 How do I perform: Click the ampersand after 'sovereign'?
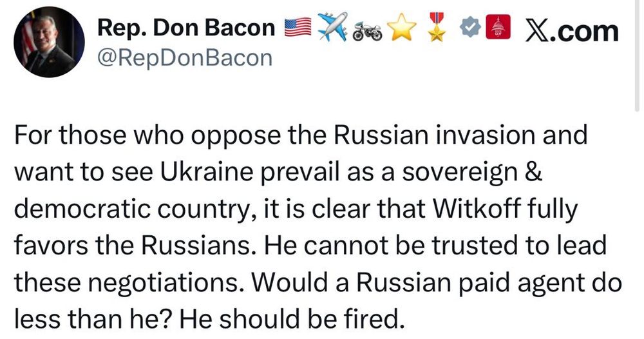[534, 172]
